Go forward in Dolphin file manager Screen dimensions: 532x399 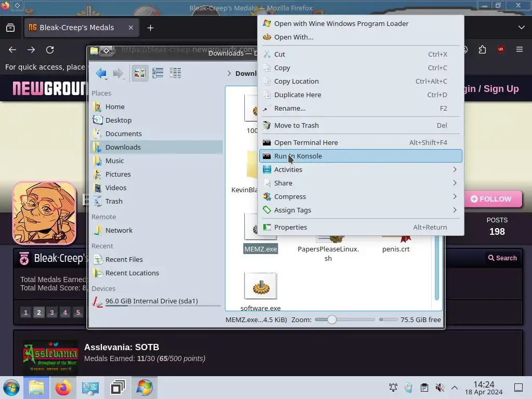[x=118, y=73]
